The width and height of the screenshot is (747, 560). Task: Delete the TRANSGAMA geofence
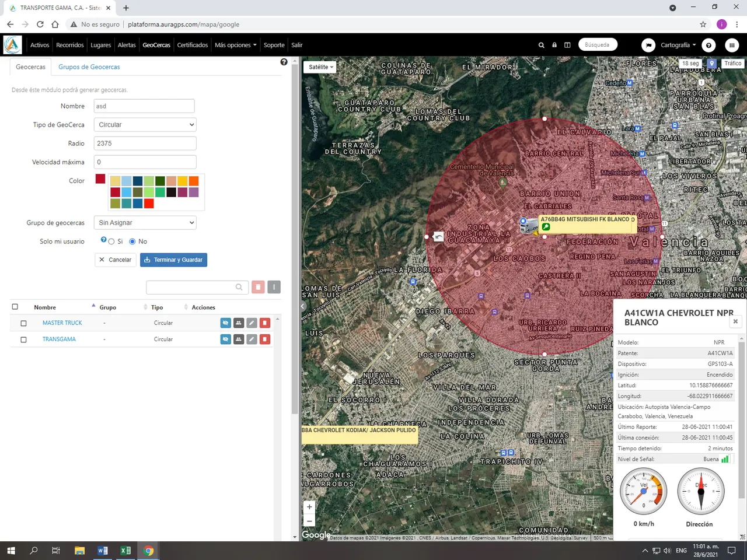pos(265,339)
